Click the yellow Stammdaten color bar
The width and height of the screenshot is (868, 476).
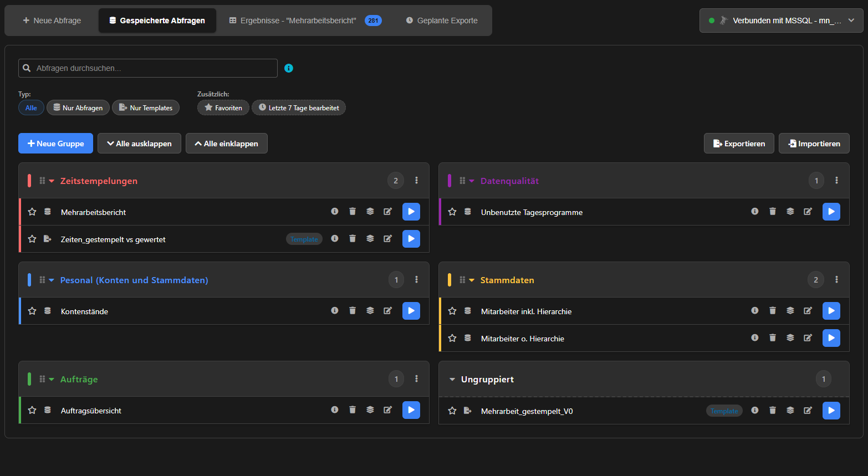pyautogui.click(x=450, y=280)
